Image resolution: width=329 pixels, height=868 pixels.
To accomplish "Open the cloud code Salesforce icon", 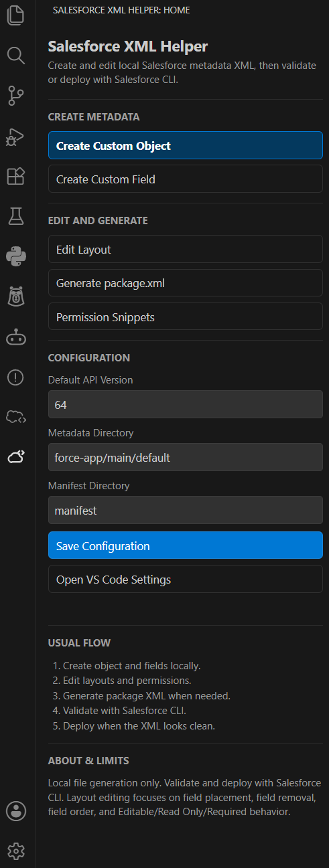I will coord(15,418).
